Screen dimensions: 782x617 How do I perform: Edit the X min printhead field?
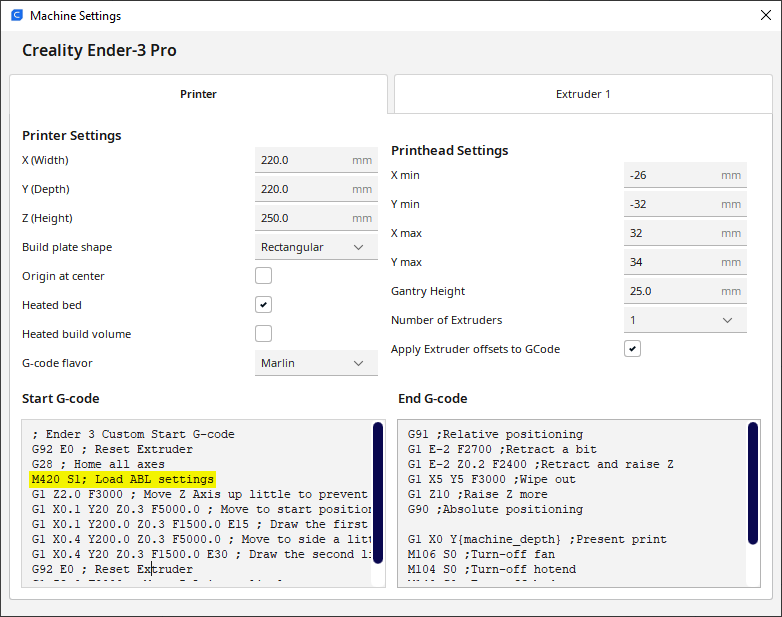[685, 175]
